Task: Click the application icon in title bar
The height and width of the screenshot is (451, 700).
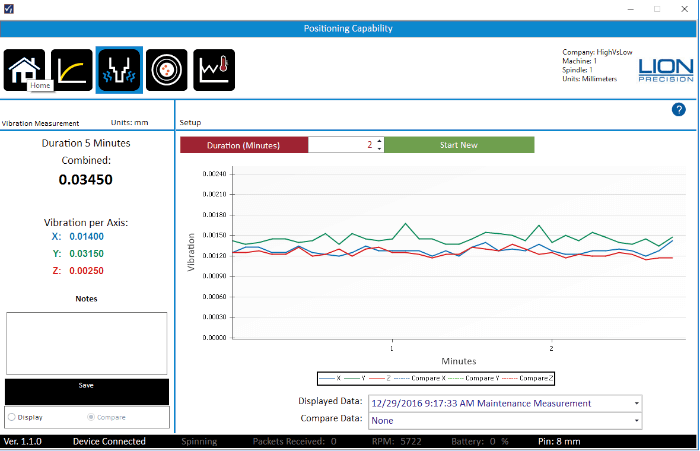Action: pos(8,8)
